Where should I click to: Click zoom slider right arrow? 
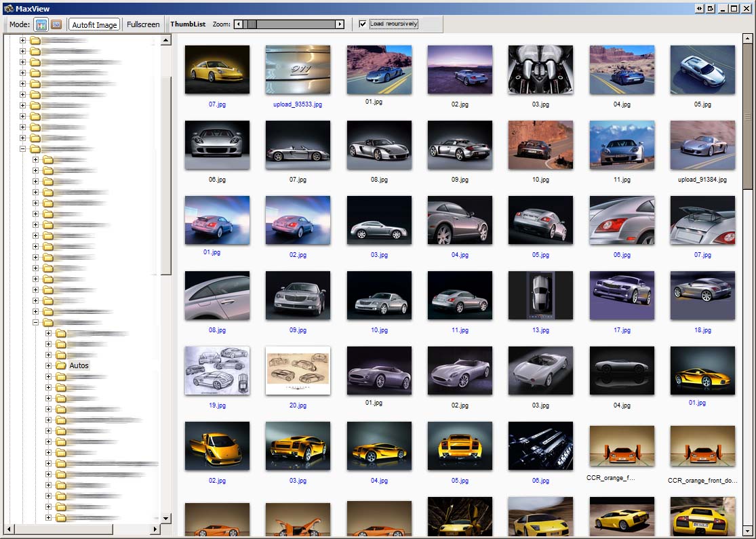(x=340, y=24)
